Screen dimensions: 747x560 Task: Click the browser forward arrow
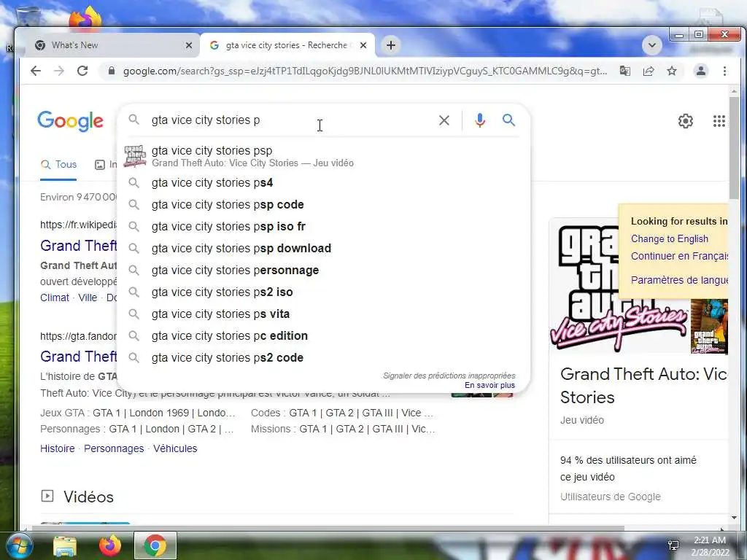[x=59, y=71]
